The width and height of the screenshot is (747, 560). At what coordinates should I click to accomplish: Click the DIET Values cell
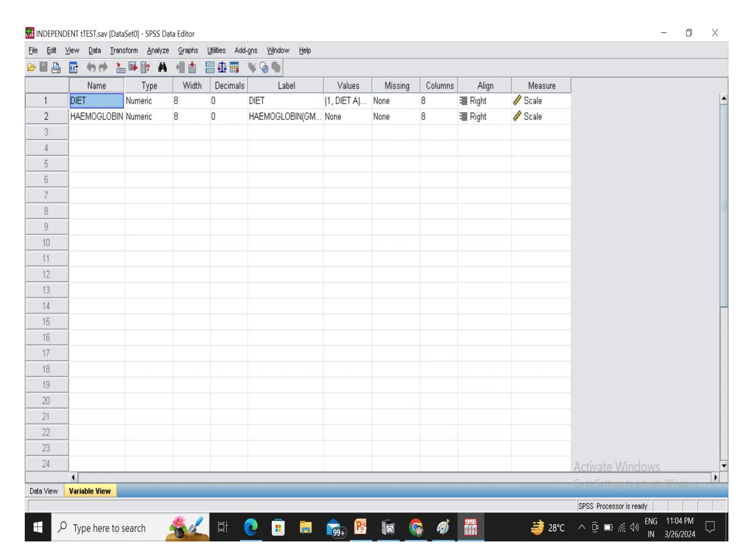click(x=347, y=101)
